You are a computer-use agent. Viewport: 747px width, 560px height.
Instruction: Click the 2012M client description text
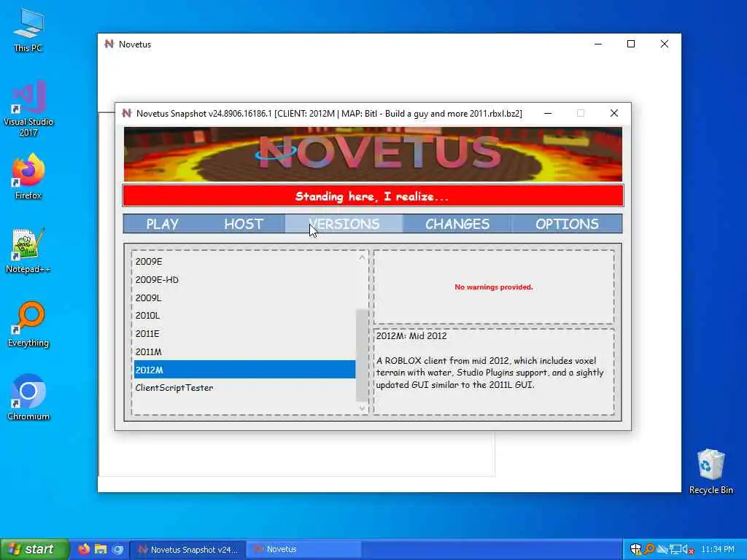click(490, 373)
